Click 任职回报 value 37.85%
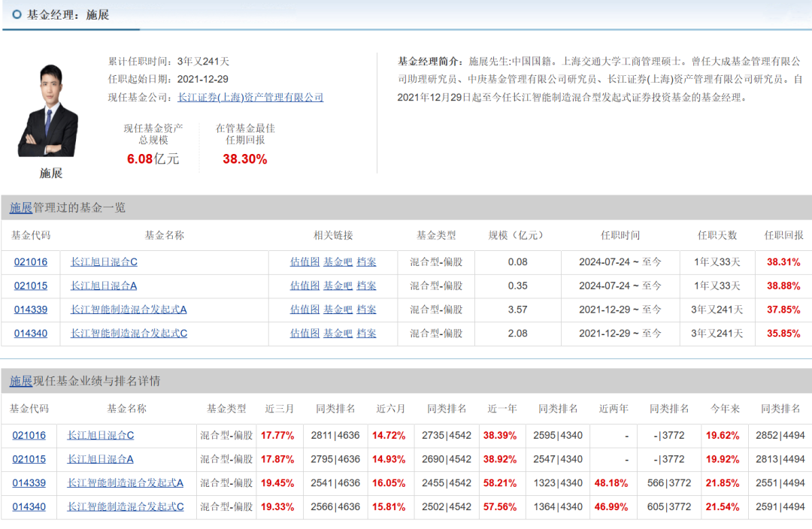The image size is (812, 529). point(783,310)
